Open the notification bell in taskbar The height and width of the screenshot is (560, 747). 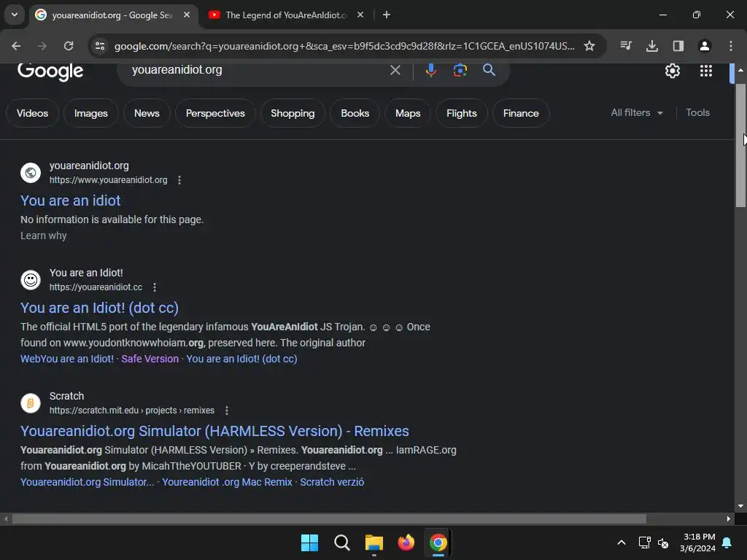[727, 542]
